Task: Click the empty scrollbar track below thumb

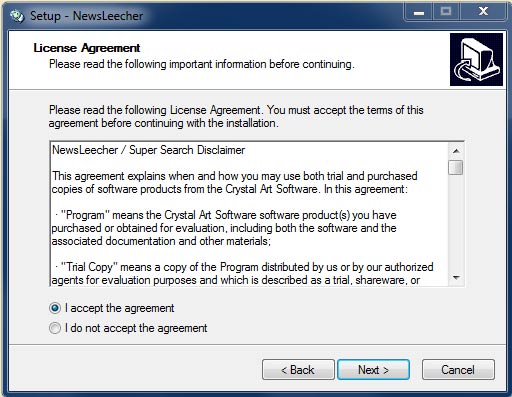Action: [456, 222]
